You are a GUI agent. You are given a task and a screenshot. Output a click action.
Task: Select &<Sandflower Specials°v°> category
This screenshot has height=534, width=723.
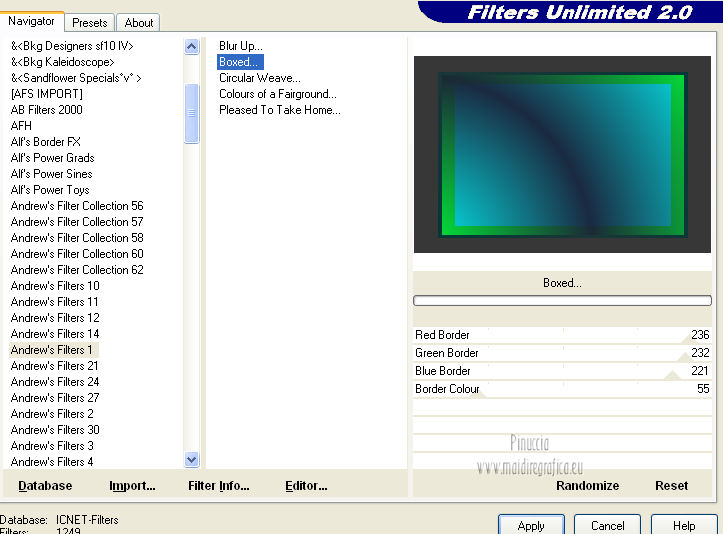[76, 78]
